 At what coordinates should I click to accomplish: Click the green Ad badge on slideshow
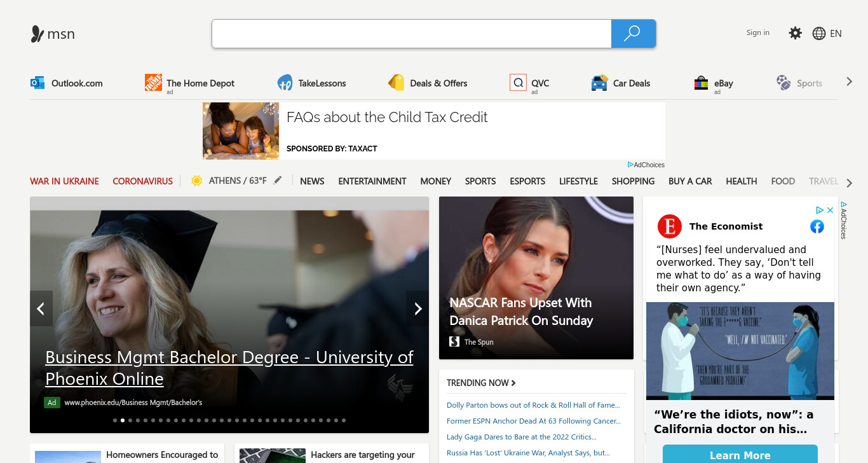click(x=52, y=403)
